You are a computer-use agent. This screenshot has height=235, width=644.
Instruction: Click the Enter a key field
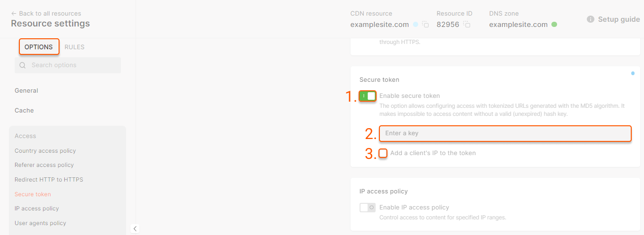coord(505,133)
